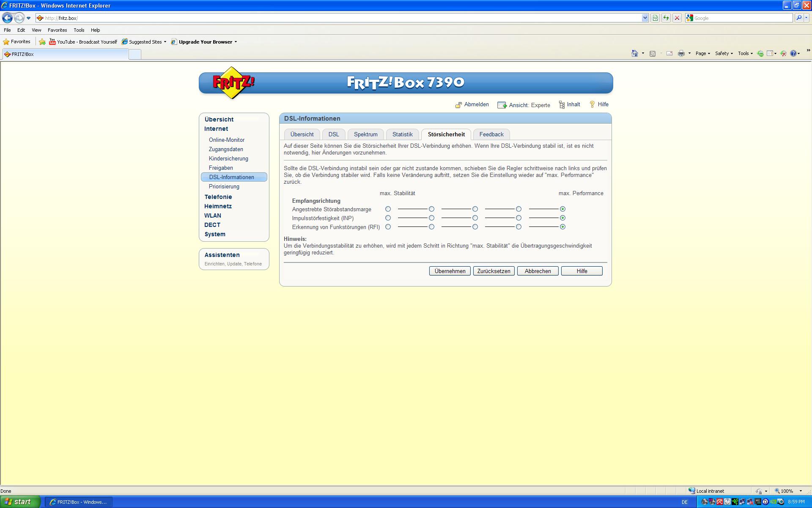Click the Stop (red X) icon
The height and width of the screenshot is (508, 812).
pyautogui.click(x=677, y=18)
